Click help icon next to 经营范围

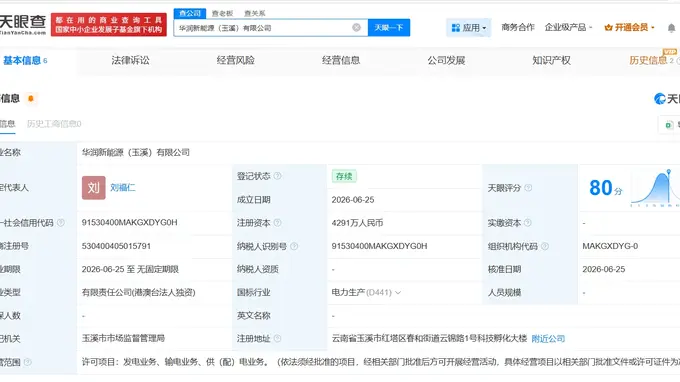pyautogui.click(x=27, y=362)
